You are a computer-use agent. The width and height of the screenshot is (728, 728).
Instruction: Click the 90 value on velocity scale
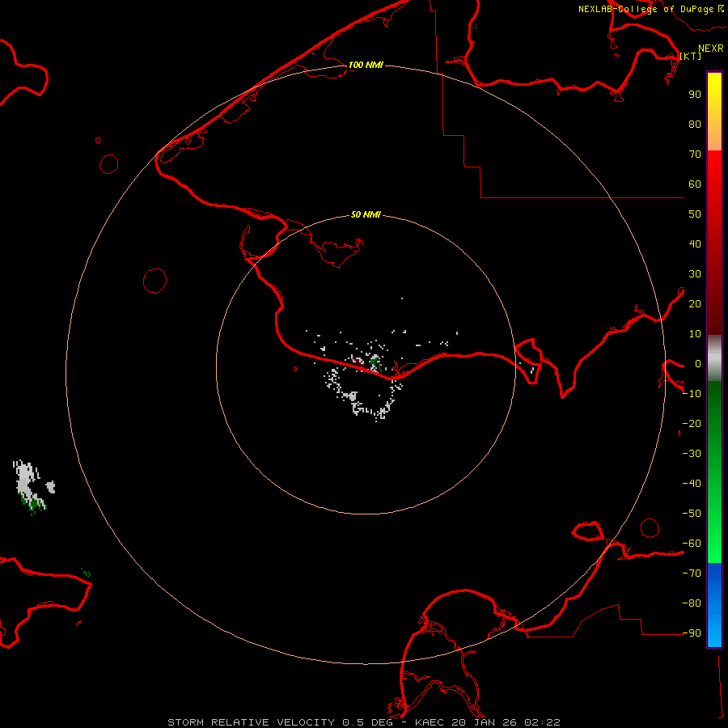695,95
